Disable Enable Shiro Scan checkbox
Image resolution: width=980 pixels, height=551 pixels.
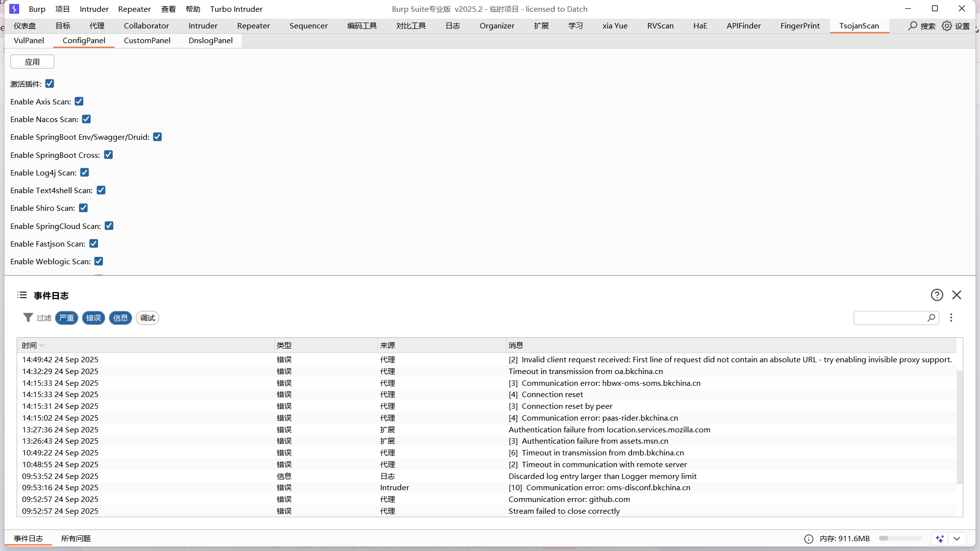[83, 208]
